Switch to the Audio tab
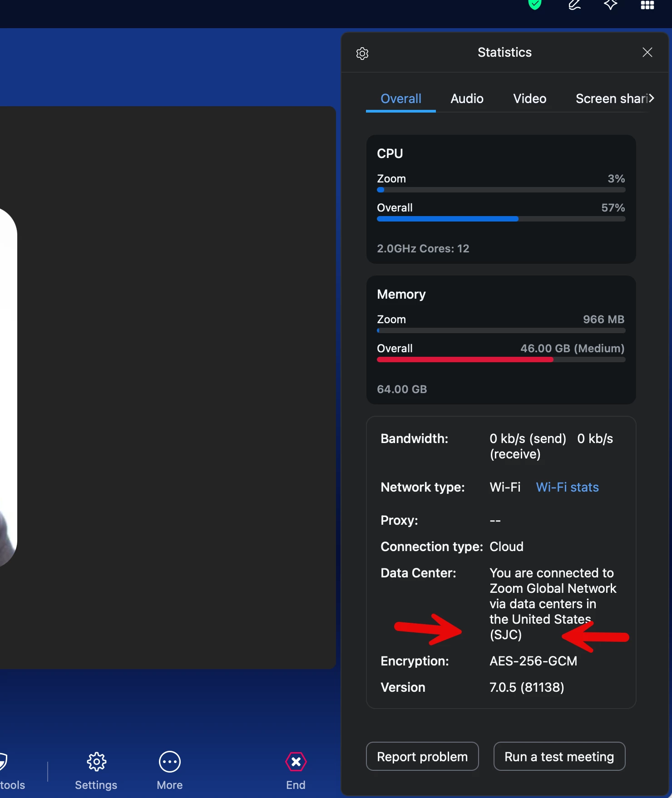 pyautogui.click(x=467, y=99)
